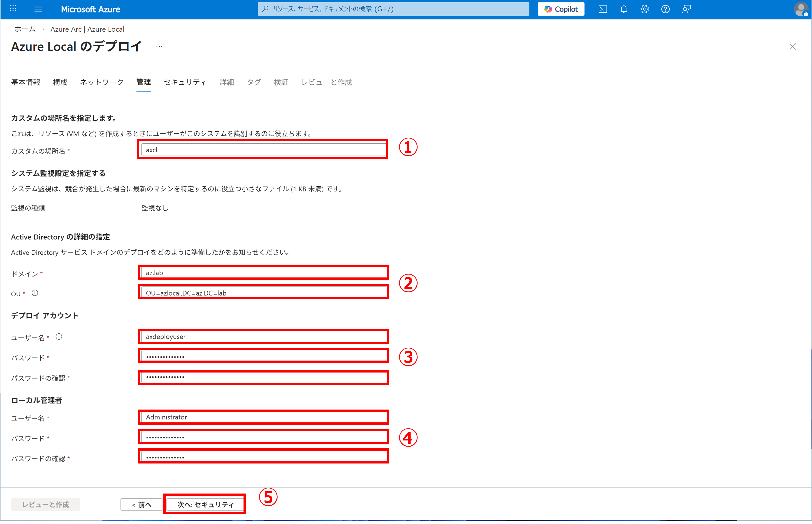Click the 次へ: セキュリティ button
The height and width of the screenshot is (524, 812).
[205, 504]
